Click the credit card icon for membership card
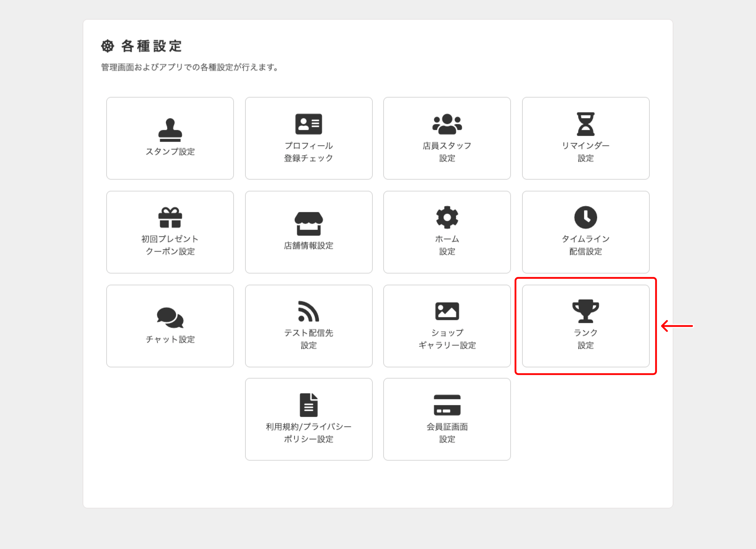756x549 pixels. (447, 405)
